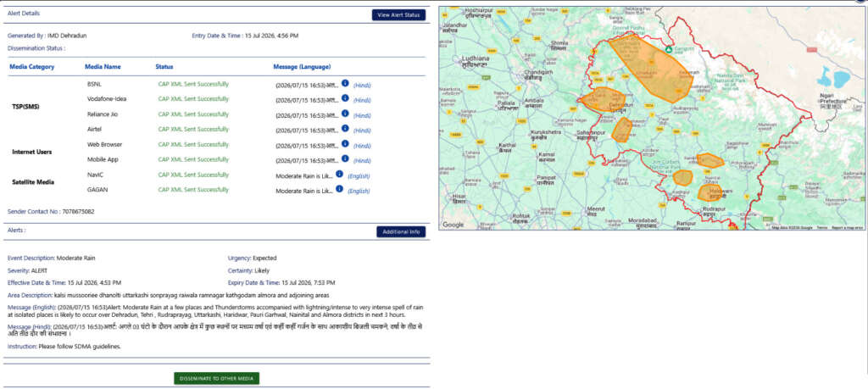
Task: Click the Severity ALERT text
Action: tap(28, 270)
